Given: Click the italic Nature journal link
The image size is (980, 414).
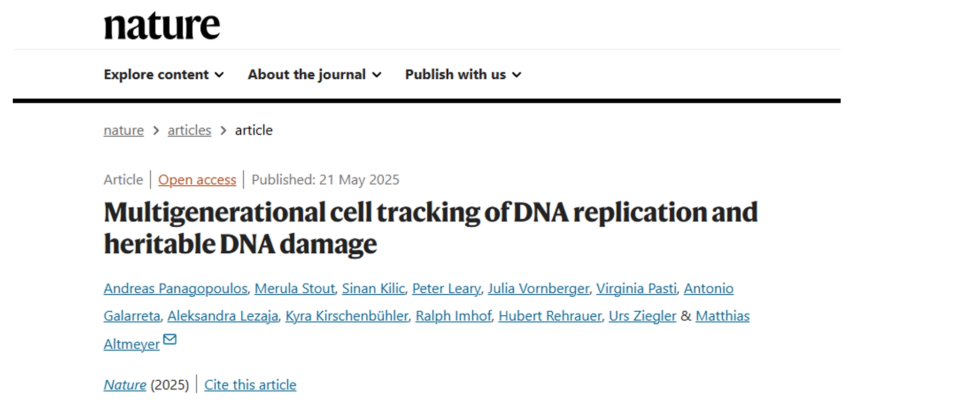Looking at the screenshot, I should pyautogui.click(x=125, y=385).
